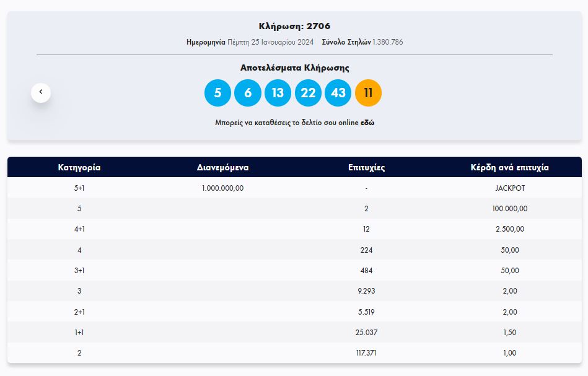Viewport: 588px width, 376px height.
Task: Click the 'Κλήρωση: 2706' draw title
Action: [x=294, y=26]
